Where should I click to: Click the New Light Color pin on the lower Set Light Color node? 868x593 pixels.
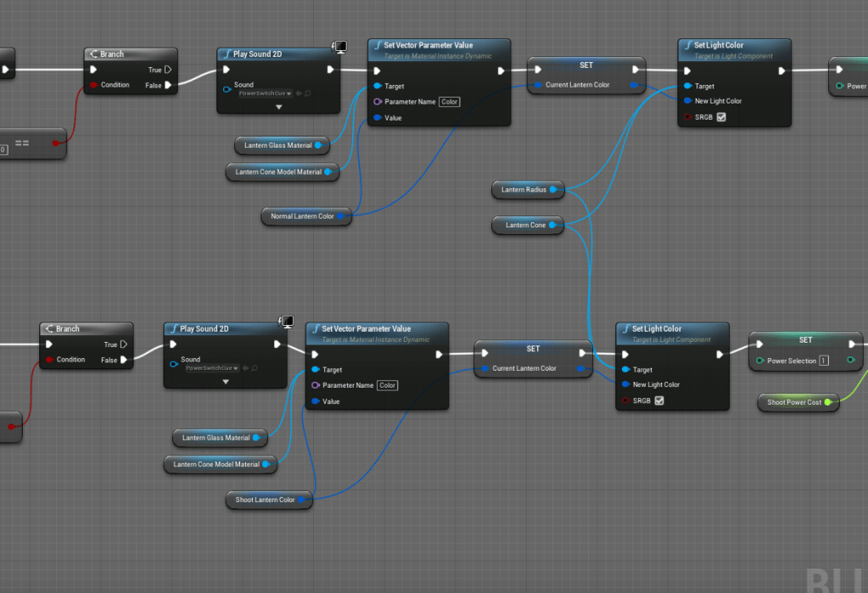[626, 385]
